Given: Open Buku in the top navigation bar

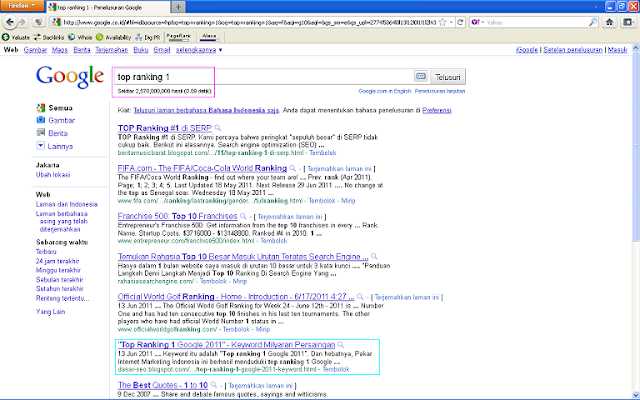Looking at the screenshot, I should 141,50.
